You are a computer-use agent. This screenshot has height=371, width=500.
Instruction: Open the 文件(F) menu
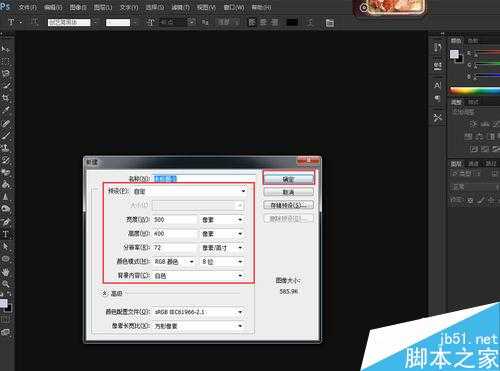27,7
